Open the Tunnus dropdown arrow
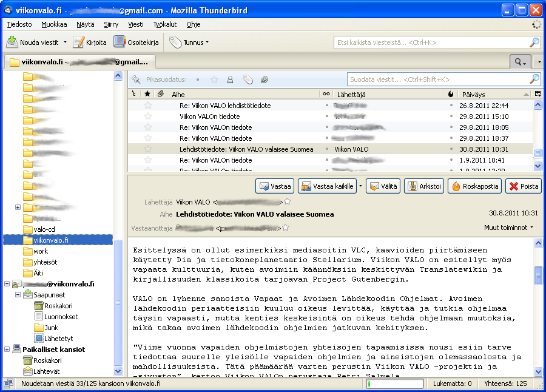This screenshot has width=546, height=392. point(207,42)
